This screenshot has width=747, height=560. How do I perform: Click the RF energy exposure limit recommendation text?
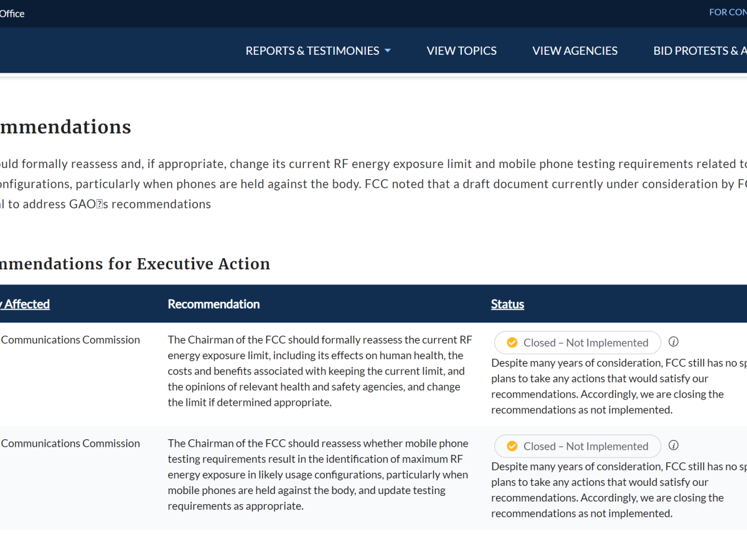[319, 371]
